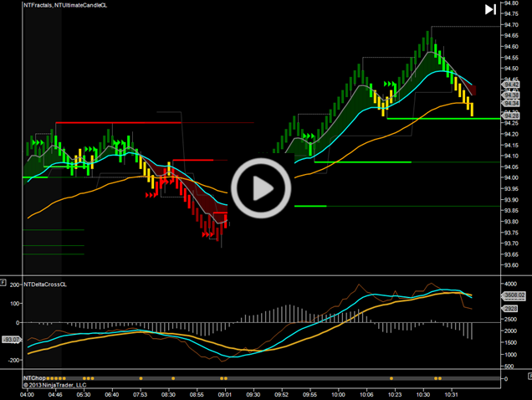The height and width of the screenshot is (400, 532).
Task: Select the NTFractals, NTUltimateCandleCL indicator label
Action: coord(65,6)
